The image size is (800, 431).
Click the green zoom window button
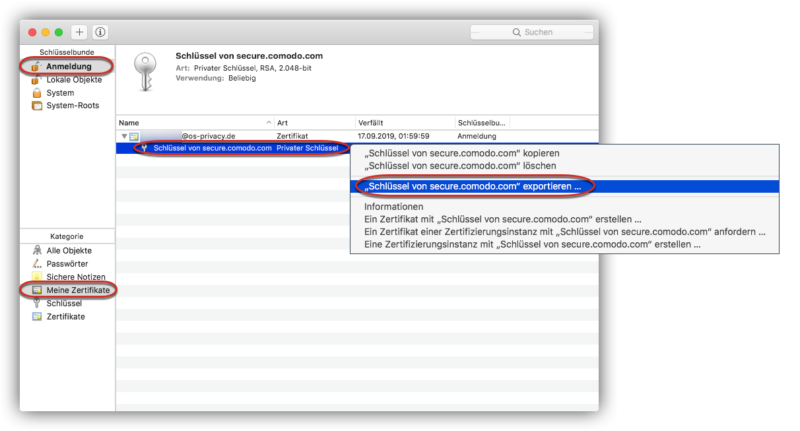pos(59,32)
